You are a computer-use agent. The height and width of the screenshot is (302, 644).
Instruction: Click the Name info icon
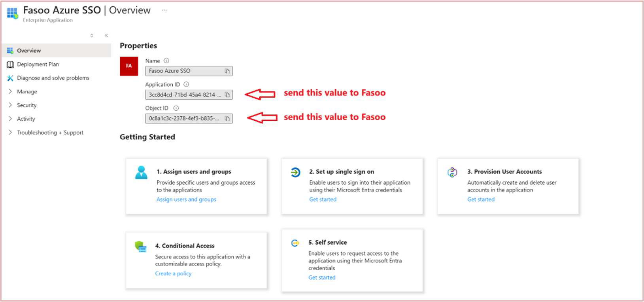166,61
